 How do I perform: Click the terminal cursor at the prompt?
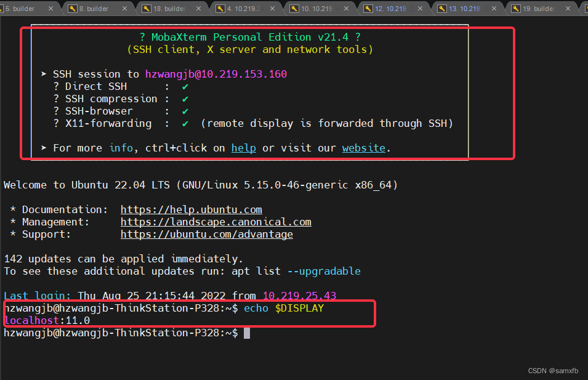248,333
